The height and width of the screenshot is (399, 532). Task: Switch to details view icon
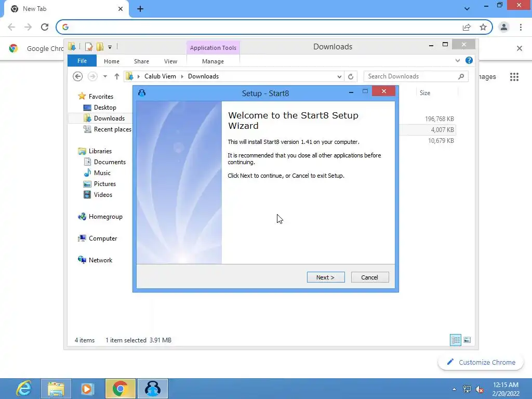(x=456, y=340)
